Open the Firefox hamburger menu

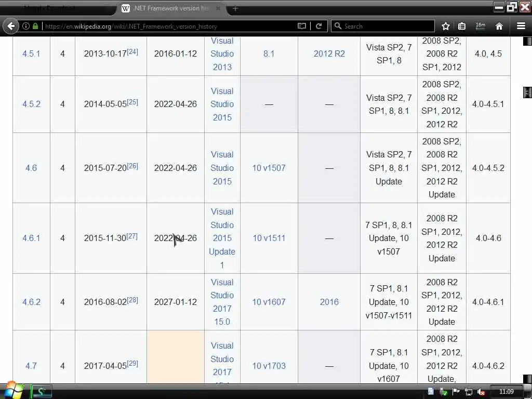coord(521,26)
